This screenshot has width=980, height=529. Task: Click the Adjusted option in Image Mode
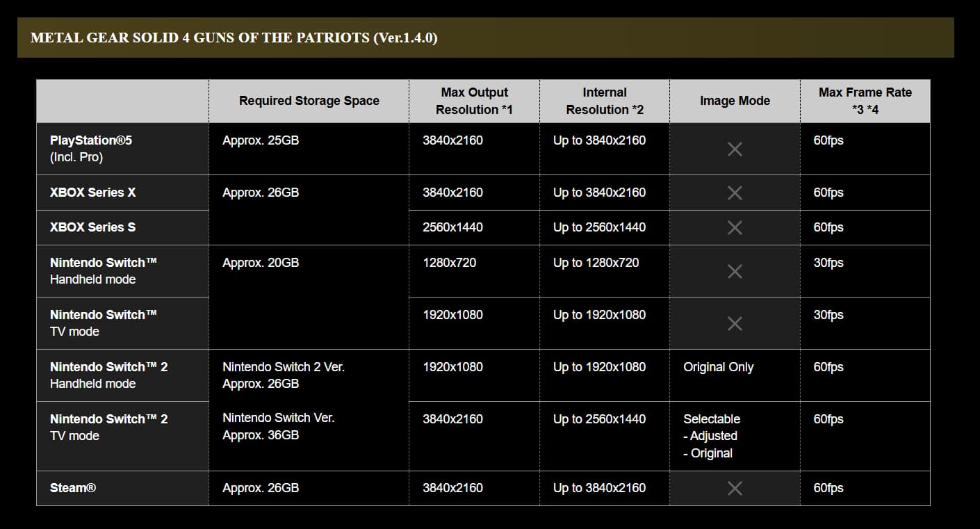(x=710, y=436)
